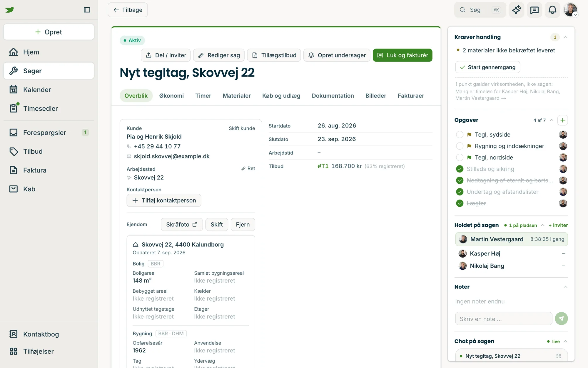Image resolution: width=588 pixels, height=368 pixels.
Task: Open Timesedler in sidebar
Action: pos(49,109)
